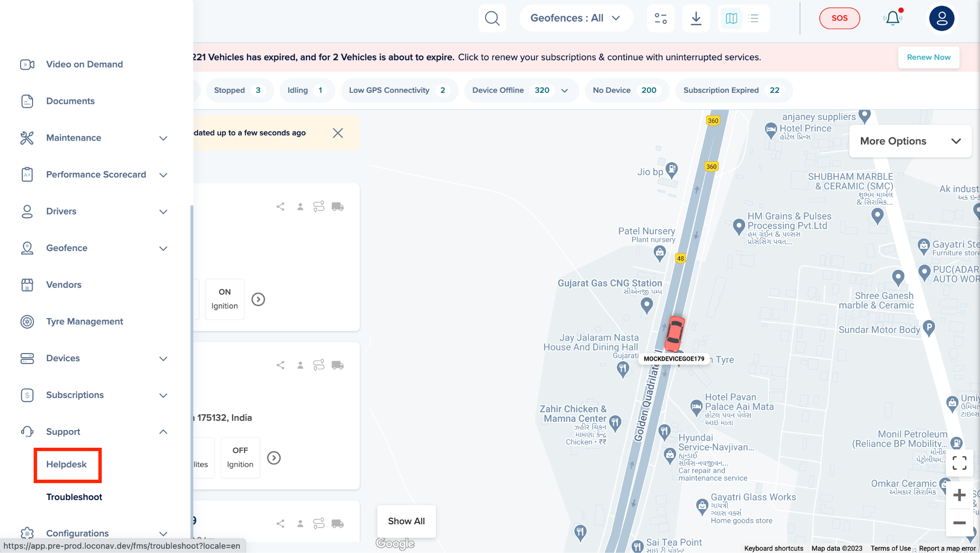Switch to list view toggle
This screenshot has height=553, width=980.
tap(754, 18)
